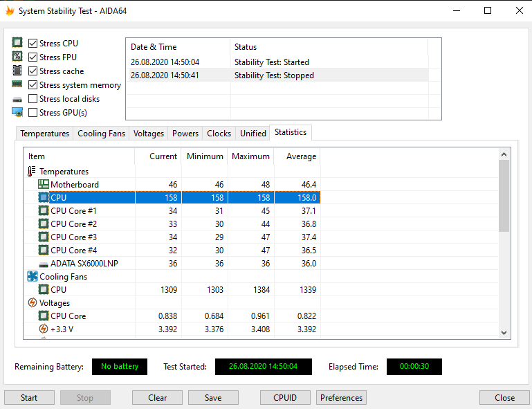Open the CPUID panel button
This screenshot has width=532, height=409.
pyautogui.click(x=285, y=397)
